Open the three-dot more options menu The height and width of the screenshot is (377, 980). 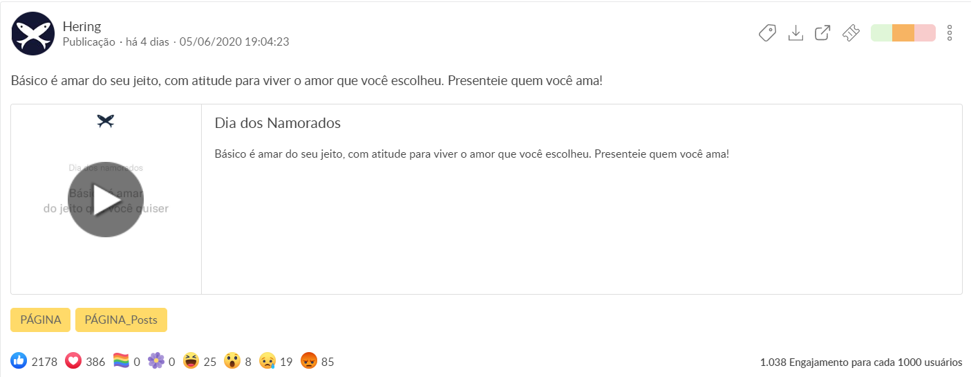[950, 33]
